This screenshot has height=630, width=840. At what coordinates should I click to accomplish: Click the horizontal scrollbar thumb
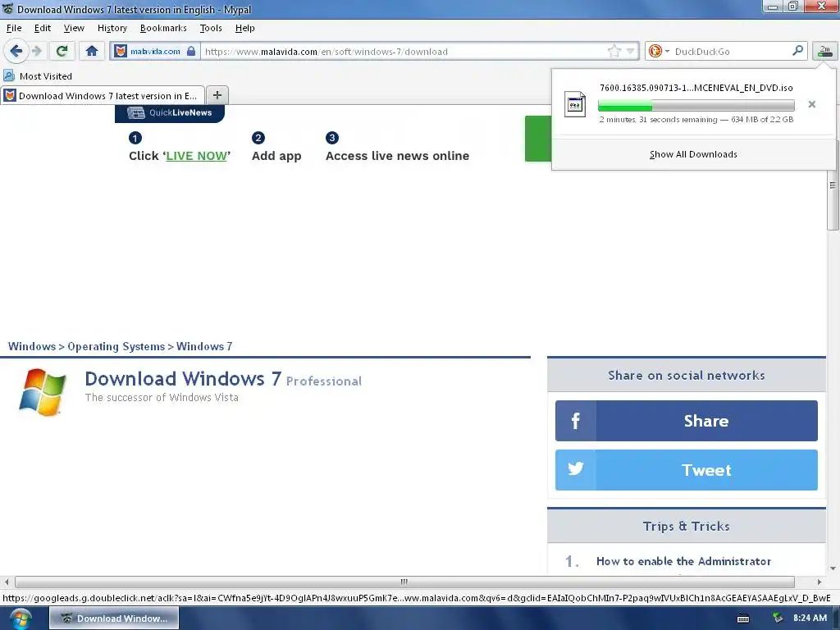(404, 582)
